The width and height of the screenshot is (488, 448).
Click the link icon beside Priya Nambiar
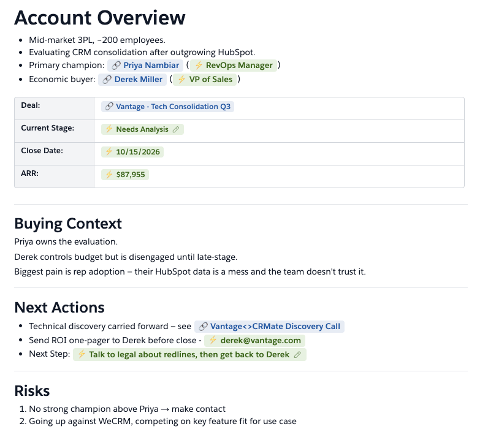coord(116,66)
